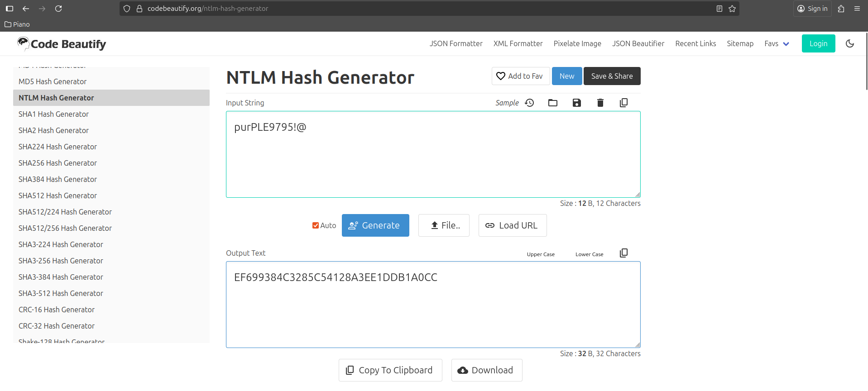868x391 pixels.
Task: Copy input string using copy icon
Action: pos(623,103)
